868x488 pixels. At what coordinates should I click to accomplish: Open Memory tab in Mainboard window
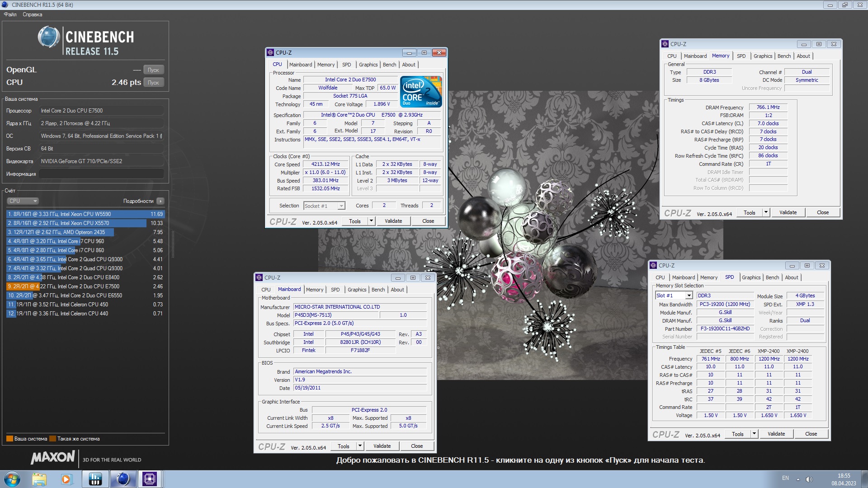pyautogui.click(x=315, y=290)
